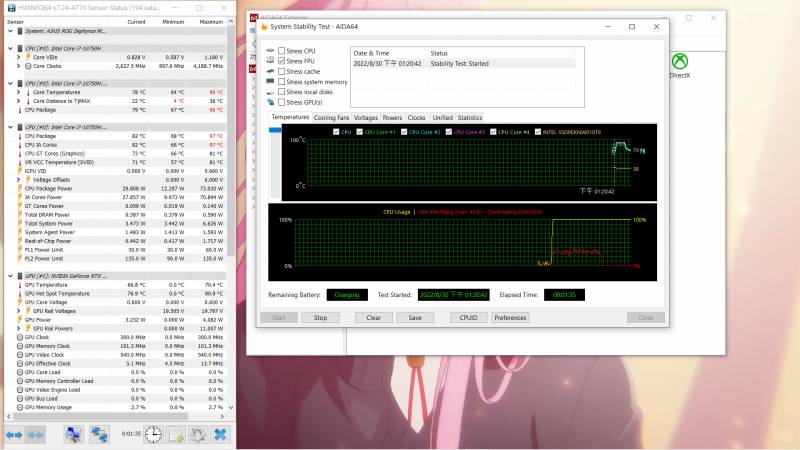
Task: Toggle CPU checkbox in temperature graph legend
Action: click(336, 132)
